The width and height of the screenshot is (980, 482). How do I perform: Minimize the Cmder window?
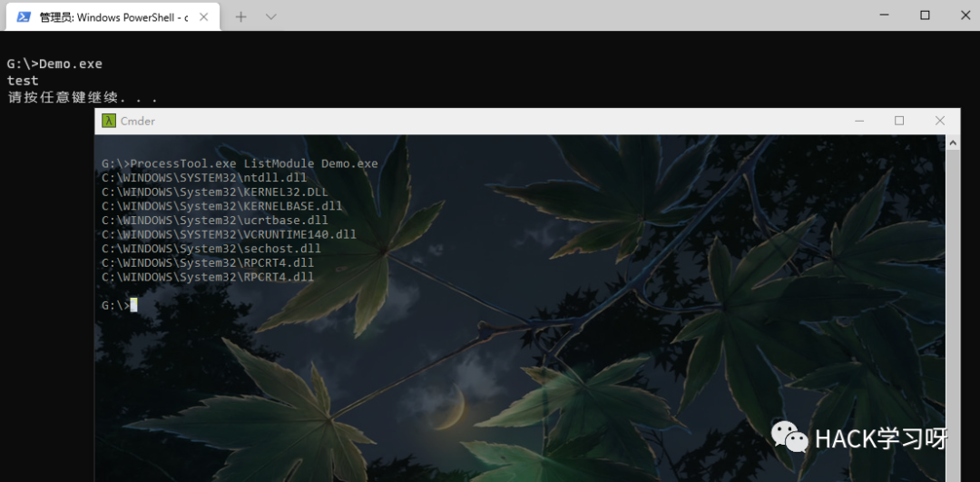coord(859,121)
